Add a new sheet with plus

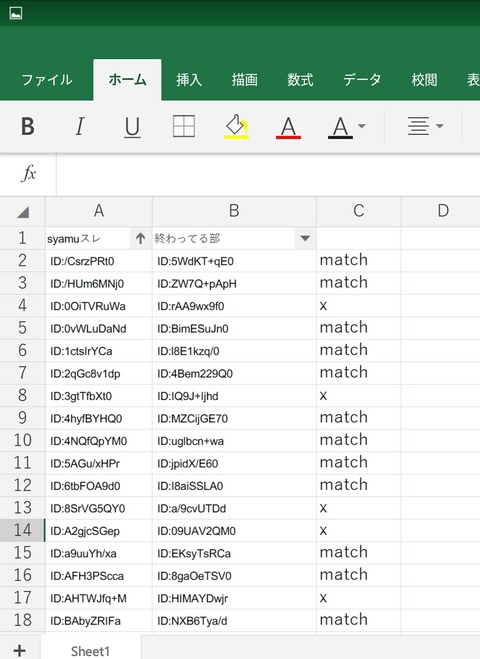click(x=19, y=651)
